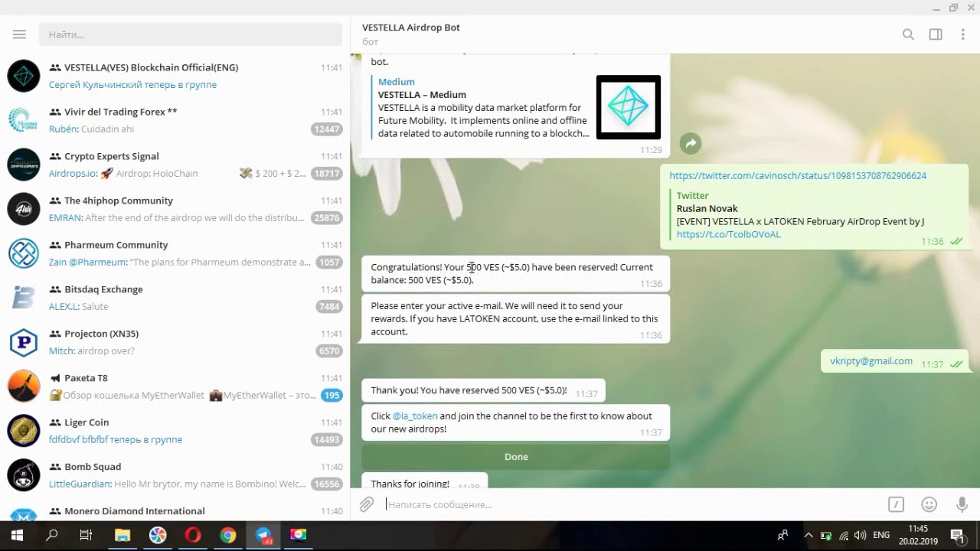Open Crypto Experts Signal chat
This screenshot has width=980, height=551.
175,165
